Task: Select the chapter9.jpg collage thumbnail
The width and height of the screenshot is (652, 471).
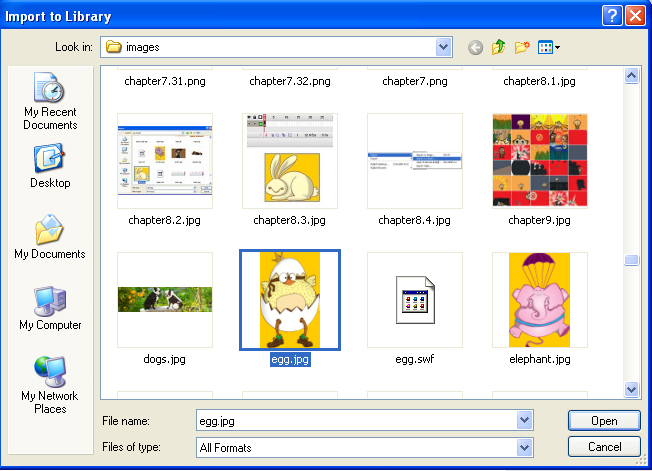Action: [540, 161]
